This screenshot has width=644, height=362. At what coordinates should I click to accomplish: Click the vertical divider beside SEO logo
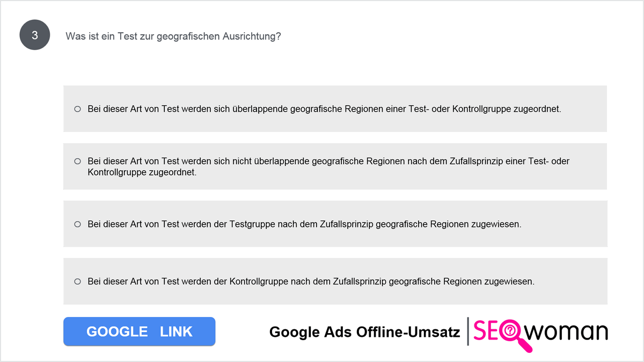click(x=468, y=331)
